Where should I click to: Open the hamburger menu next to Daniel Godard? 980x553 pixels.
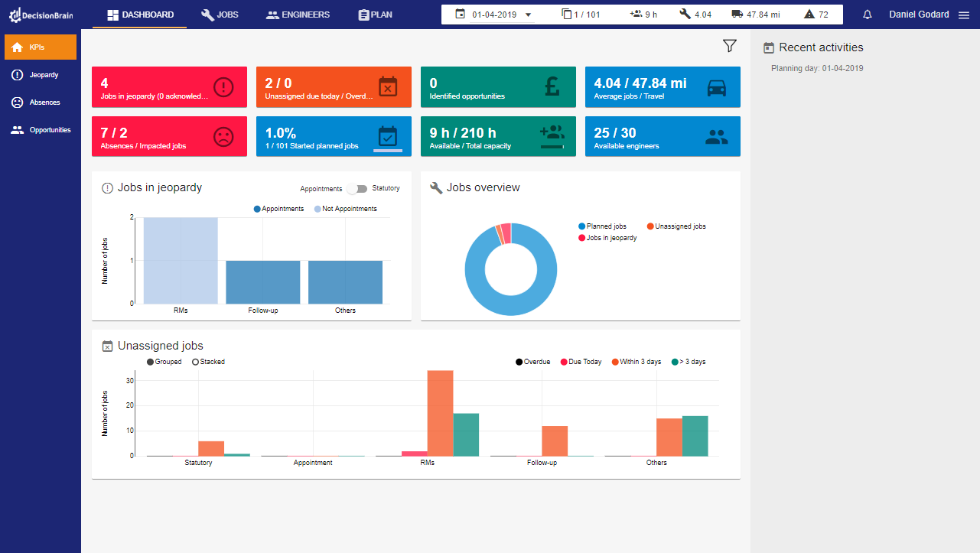point(963,14)
